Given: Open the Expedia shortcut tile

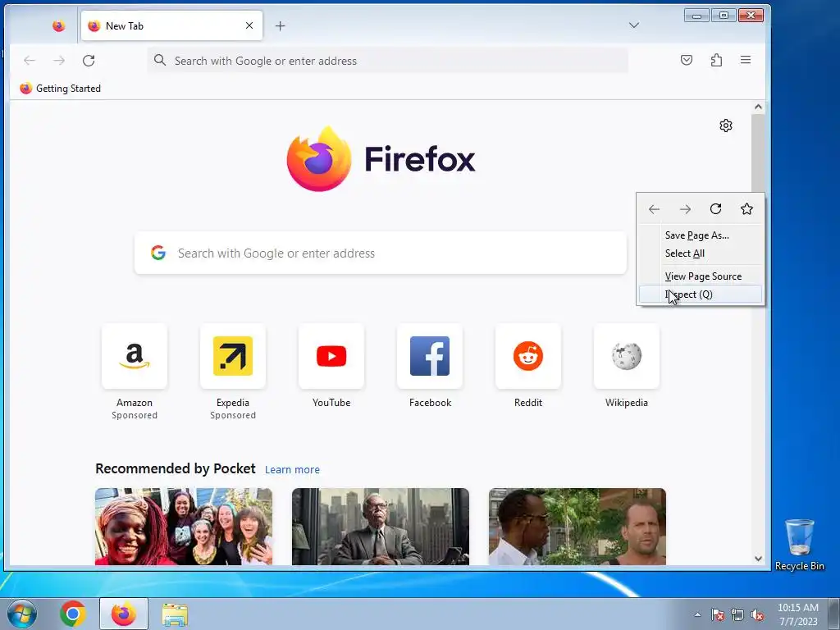Looking at the screenshot, I should click(x=233, y=356).
